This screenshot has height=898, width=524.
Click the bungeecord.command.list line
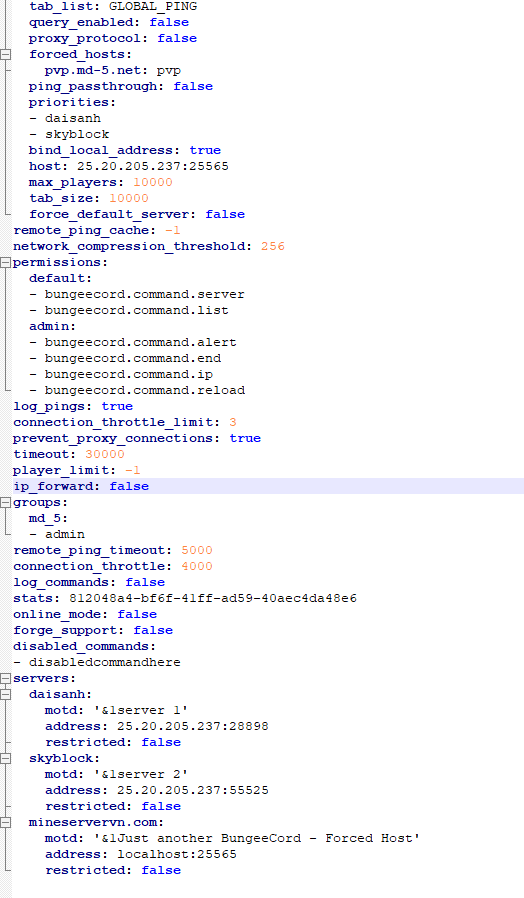point(128,310)
